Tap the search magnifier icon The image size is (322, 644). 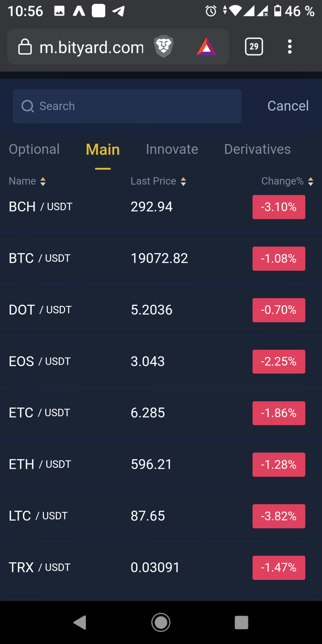(x=28, y=106)
